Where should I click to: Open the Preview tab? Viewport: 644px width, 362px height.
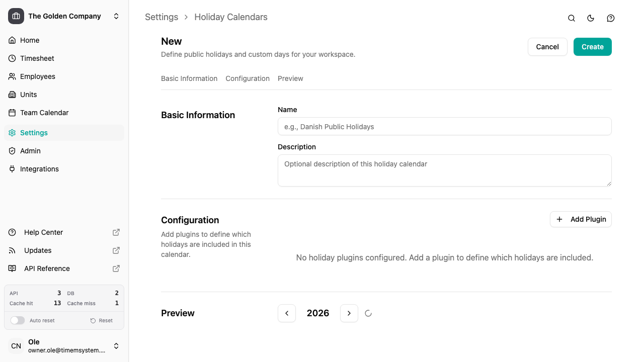click(290, 78)
